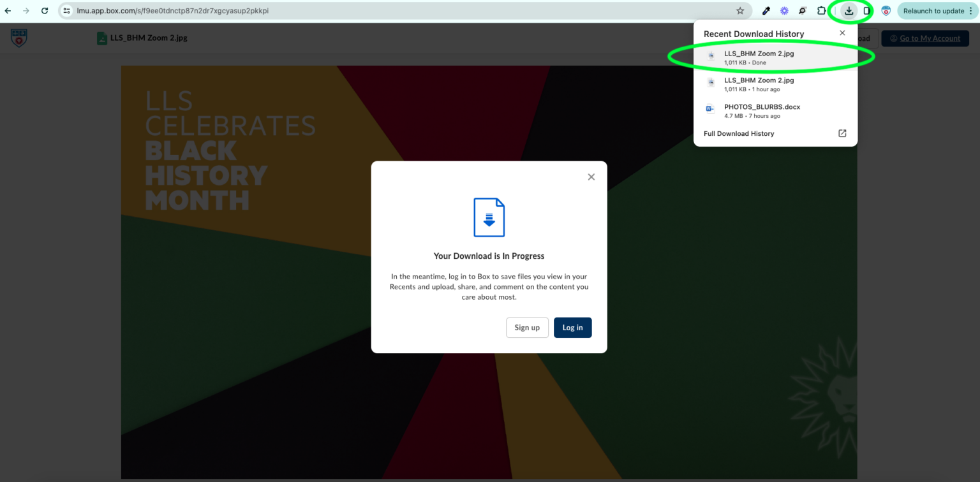This screenshot has height=482, width=980.
Task: Open the browser profile shield icon
Action: point(886,10)
